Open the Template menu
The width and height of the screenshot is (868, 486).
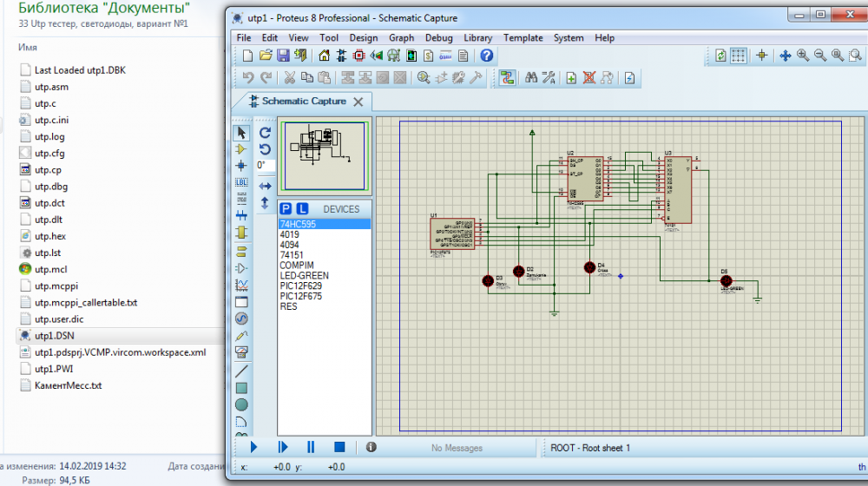point(523,37)
